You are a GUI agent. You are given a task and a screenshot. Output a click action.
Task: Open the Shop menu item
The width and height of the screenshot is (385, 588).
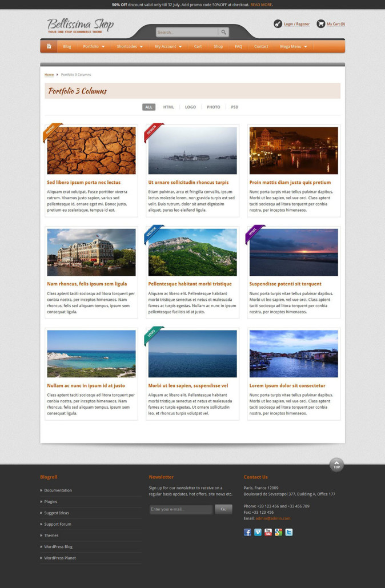218,46
